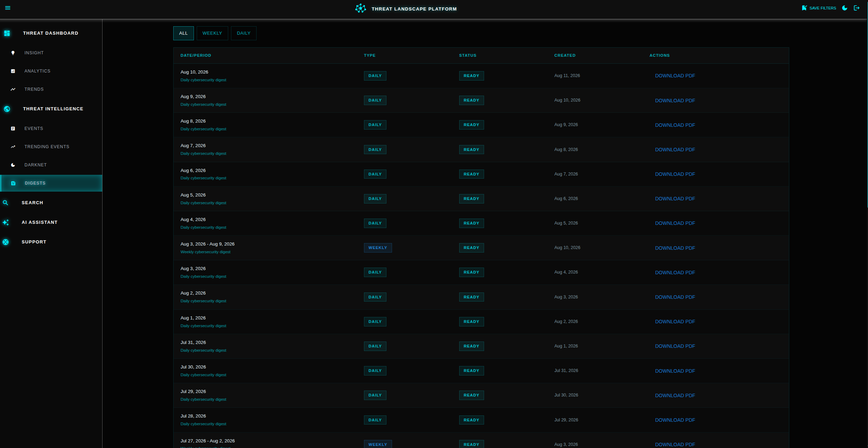Click the Trends line icon
Screen dimensions: 868x448
[13, 89]
